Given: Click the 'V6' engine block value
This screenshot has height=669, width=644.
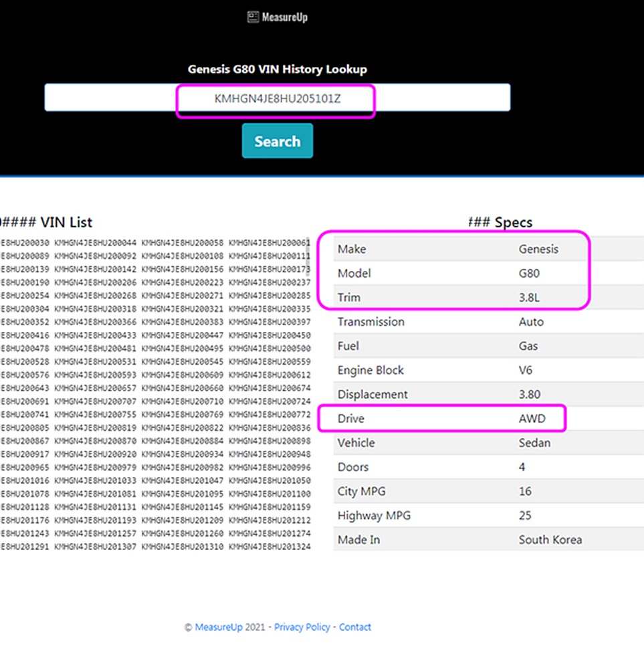Looking at the screenshot, I should [x=526, y=370].
